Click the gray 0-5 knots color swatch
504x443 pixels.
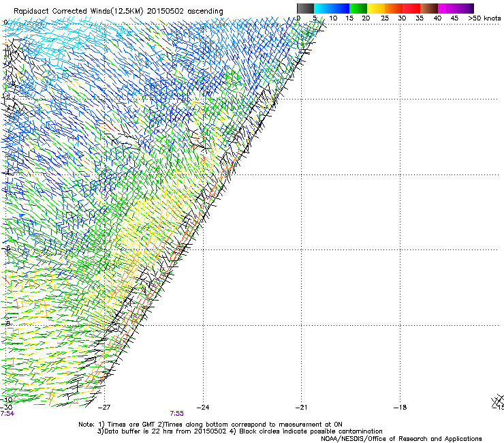pyautogui.click(x=305, y=8)
